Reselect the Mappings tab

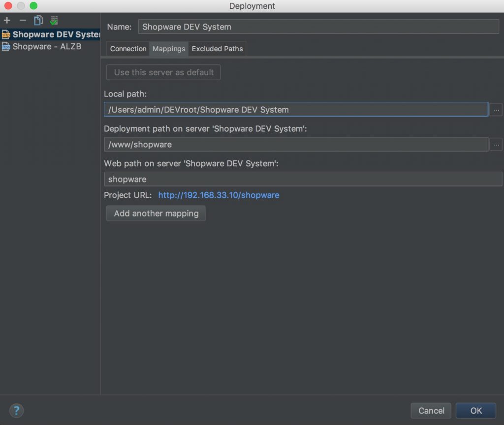[x=168, y=49]
